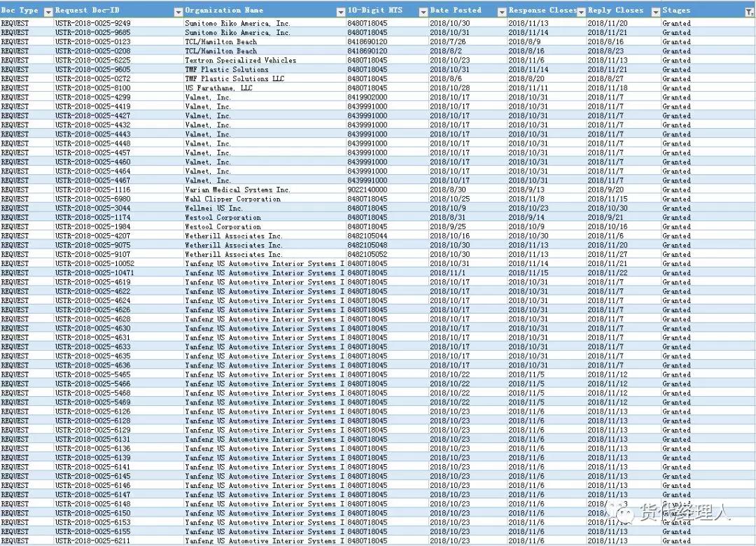Open the Doc Type column filter dropdown
Image resolution: width=756 pixels, height=546 pixels.
(48, 12)
